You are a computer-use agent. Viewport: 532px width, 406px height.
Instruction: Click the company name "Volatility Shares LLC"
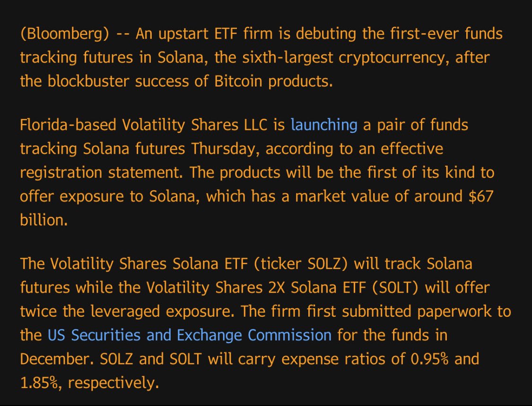pos(195,125)
